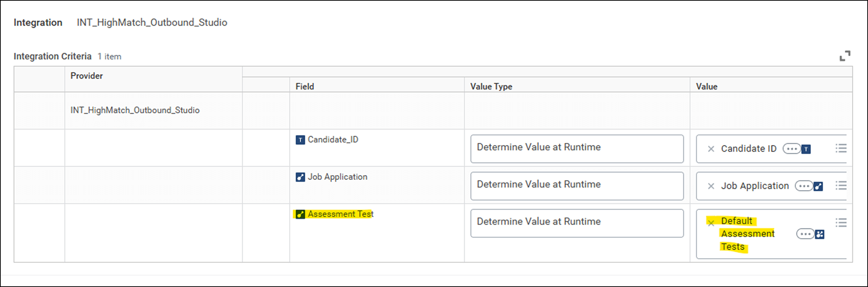Click the instance icon beside Job Application field
This screenshot has width=868, height=287.
coord(300,177)
